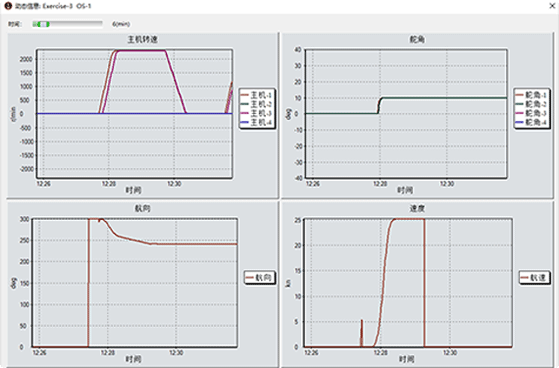Click the 40 tick on 舵角 chart
The image size is (559, 368).
[x=298, y=50]
